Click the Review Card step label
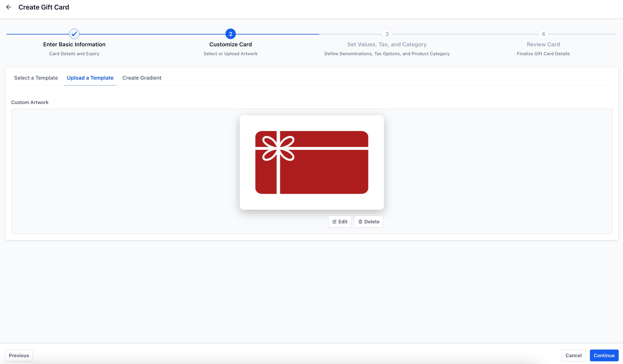The height and width of the screenshot is (364, 623). pos(543,44)
